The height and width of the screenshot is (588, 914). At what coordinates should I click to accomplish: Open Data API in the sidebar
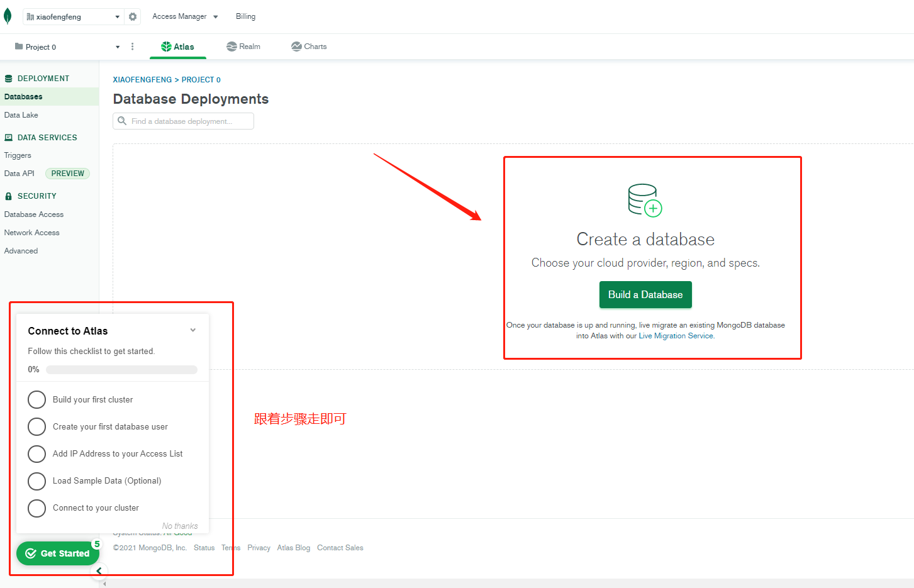click(x=19, y=174)
